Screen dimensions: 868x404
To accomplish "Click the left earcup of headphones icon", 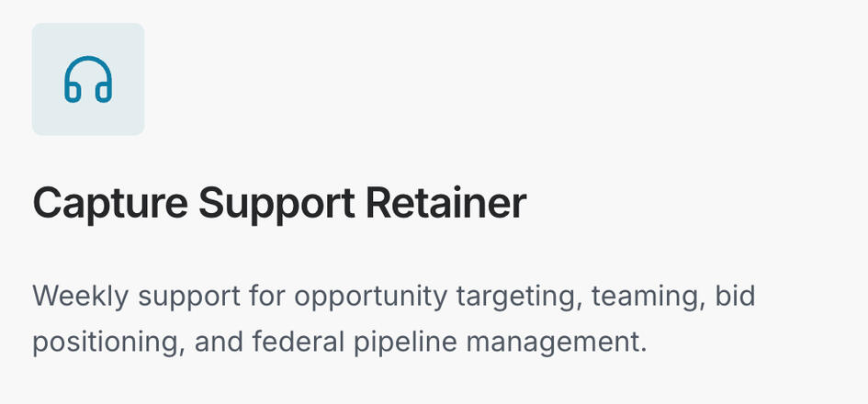I will coord(73,91).
